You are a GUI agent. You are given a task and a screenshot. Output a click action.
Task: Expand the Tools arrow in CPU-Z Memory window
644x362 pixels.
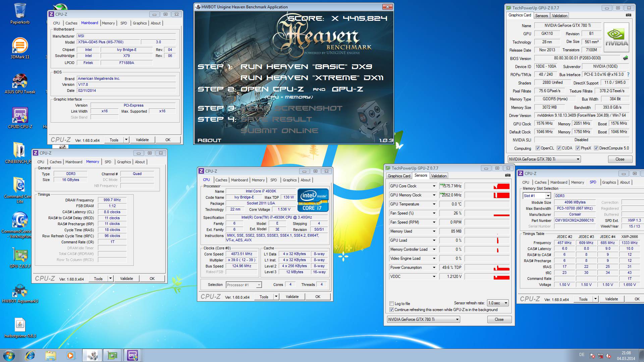coord(110,279)
